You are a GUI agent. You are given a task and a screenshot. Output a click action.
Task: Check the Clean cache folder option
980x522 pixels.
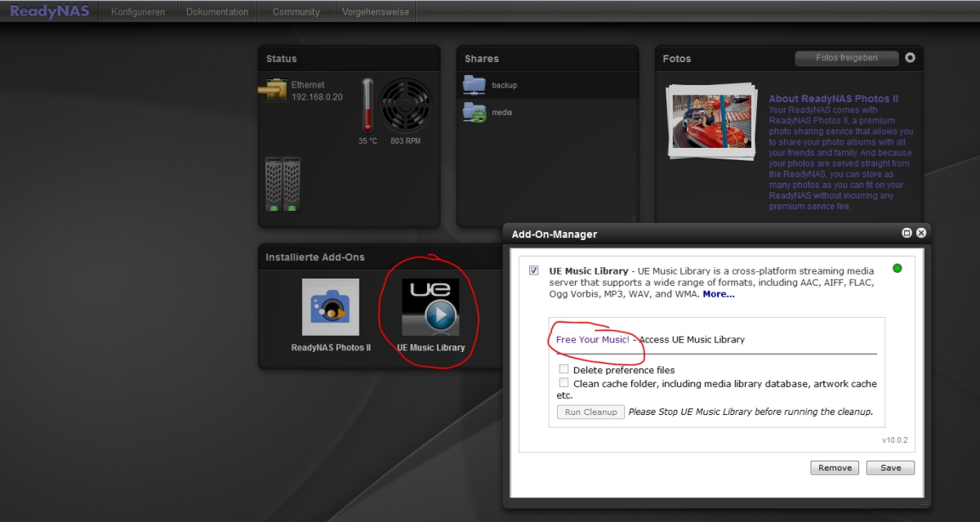tap(563, 382)
